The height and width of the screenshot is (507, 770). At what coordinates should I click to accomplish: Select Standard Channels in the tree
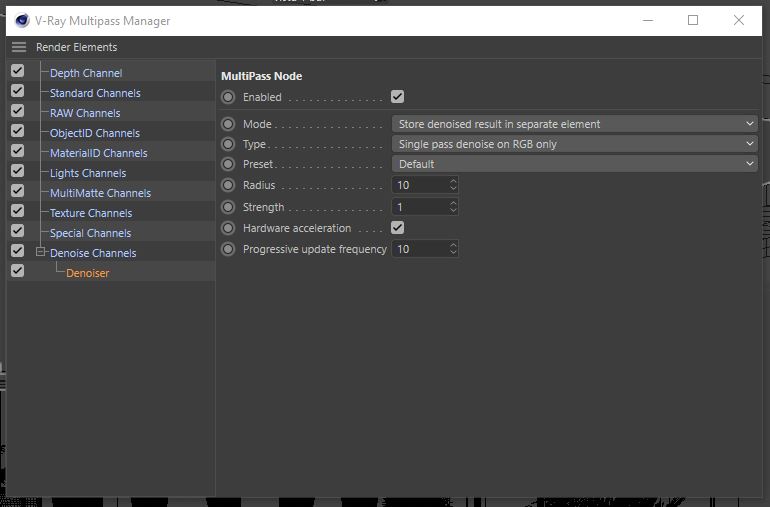pyautogui.click(x=95, y=93)
